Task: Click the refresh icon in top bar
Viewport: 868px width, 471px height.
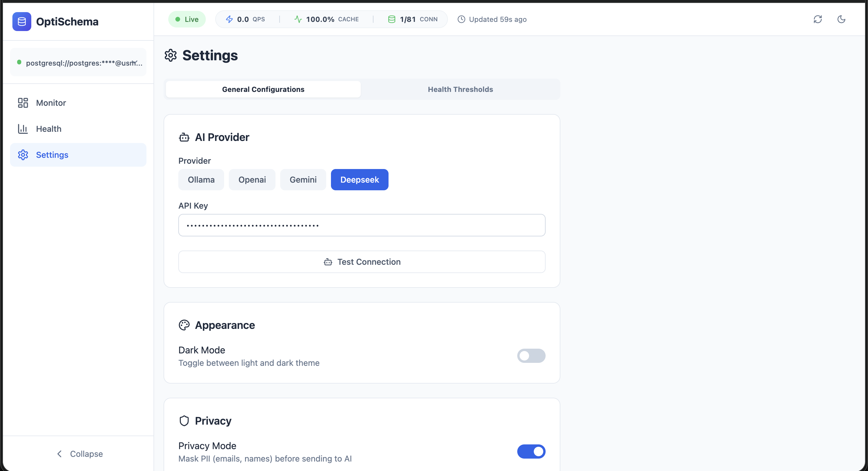Action: [x=818, y=19]
